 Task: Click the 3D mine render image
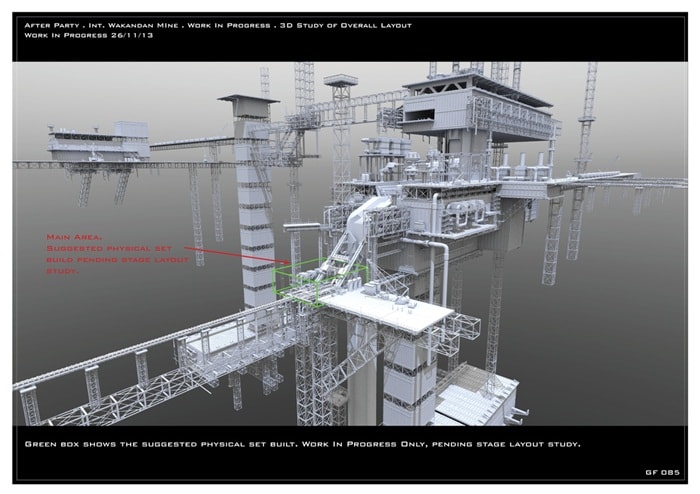click(350, 244)
